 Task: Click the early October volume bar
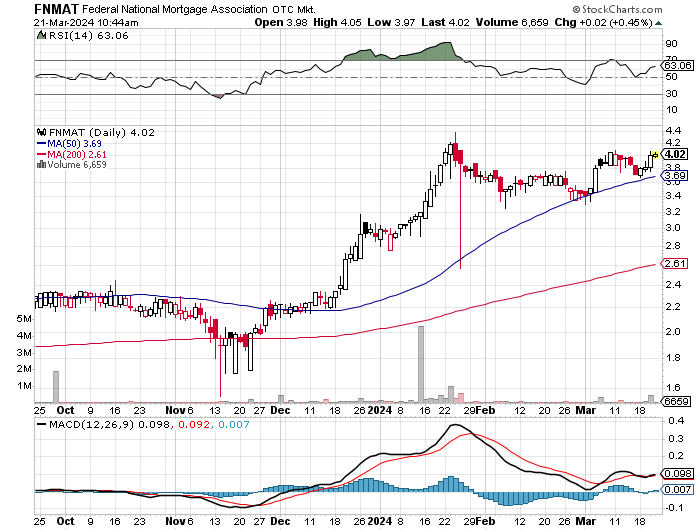56,387
